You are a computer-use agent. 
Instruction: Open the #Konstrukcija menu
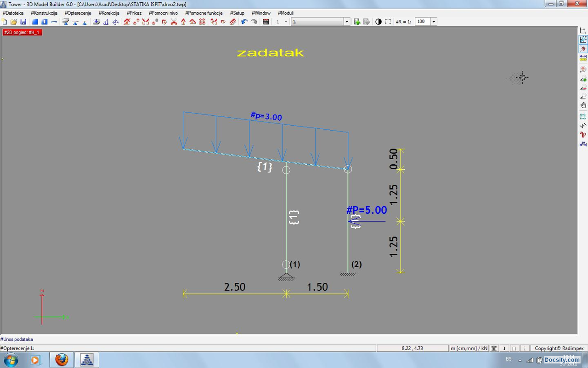pyautogui.click(x=44, y=13)
